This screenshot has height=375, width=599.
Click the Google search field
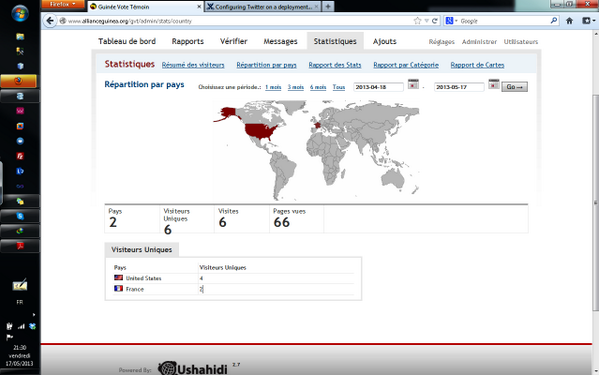[x=503, y=21]
